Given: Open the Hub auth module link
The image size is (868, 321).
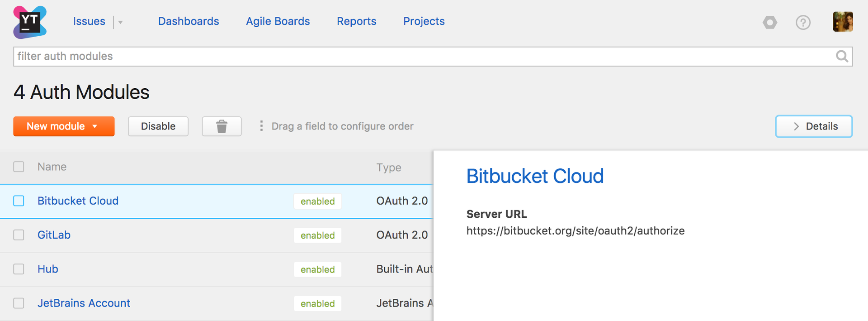Looking at the screenshot, I should (x=48, y=269).
